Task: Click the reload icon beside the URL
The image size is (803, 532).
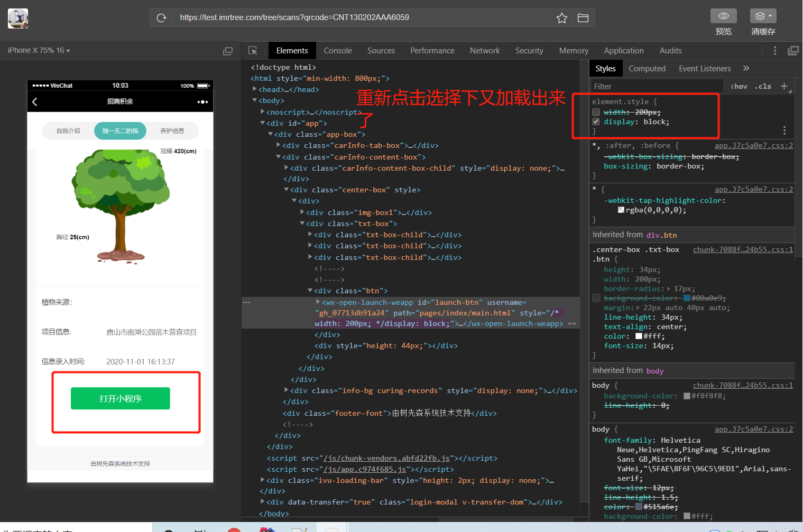Action: click(x=161, y=18)
